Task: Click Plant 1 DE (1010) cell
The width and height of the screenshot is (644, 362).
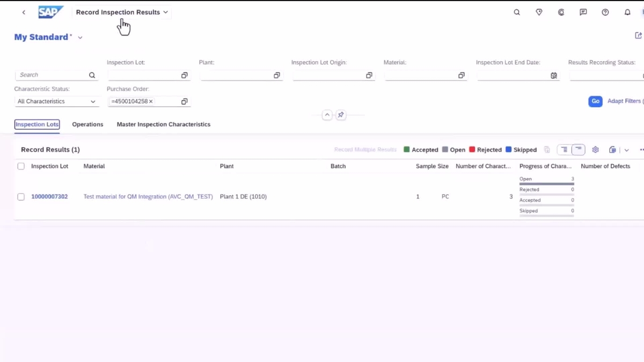Action: (x=243, y=197)
